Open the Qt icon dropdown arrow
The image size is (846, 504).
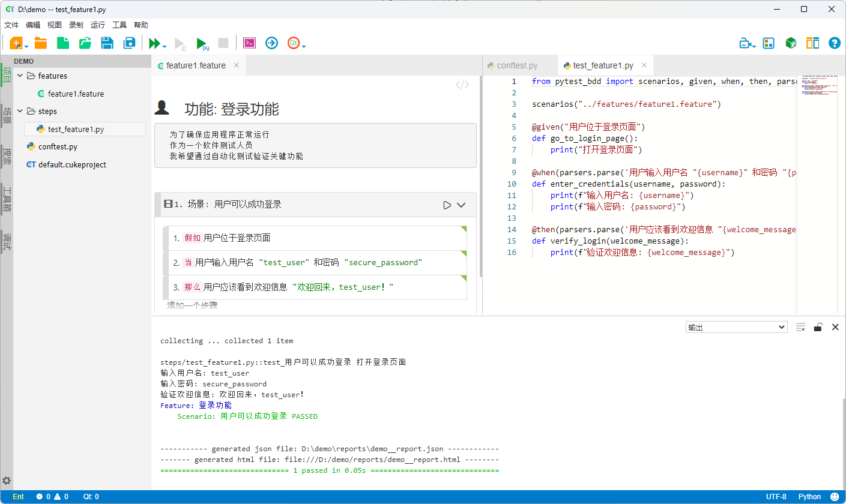(304, 46)
